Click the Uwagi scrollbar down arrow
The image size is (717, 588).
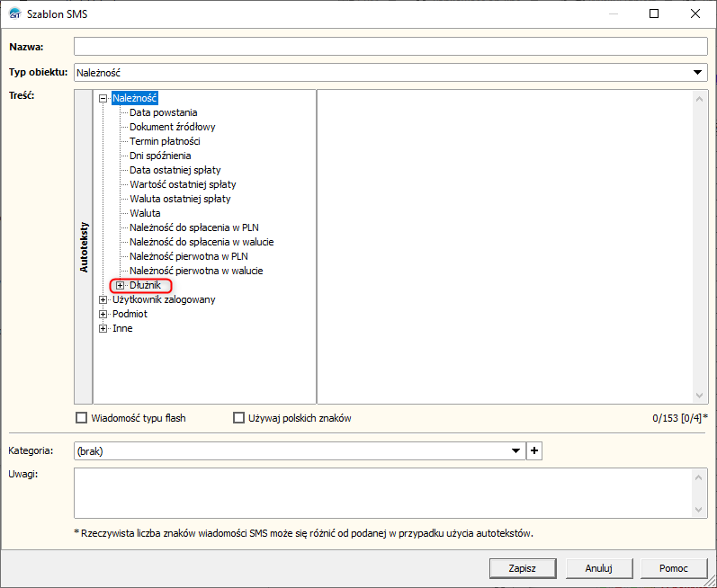click(698, 510)
